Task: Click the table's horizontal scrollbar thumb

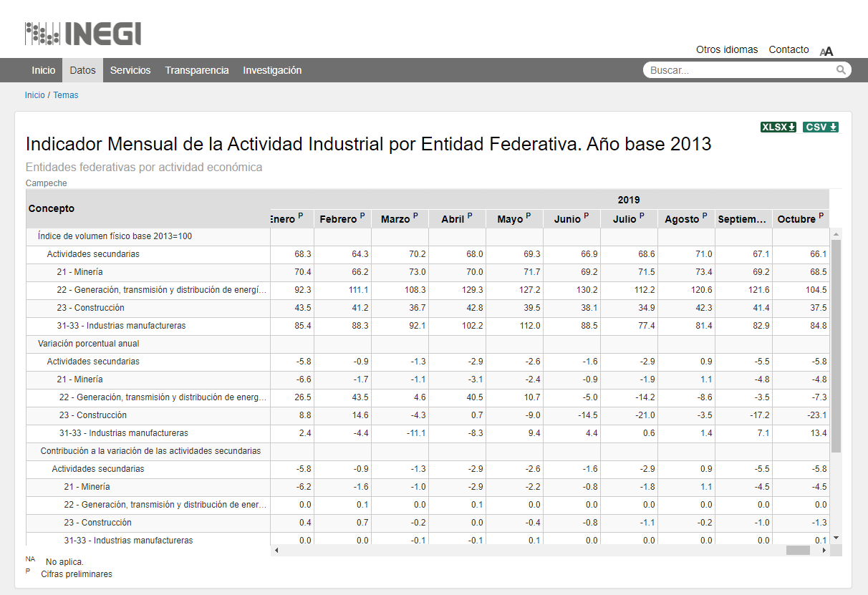Action: (798, 551)
